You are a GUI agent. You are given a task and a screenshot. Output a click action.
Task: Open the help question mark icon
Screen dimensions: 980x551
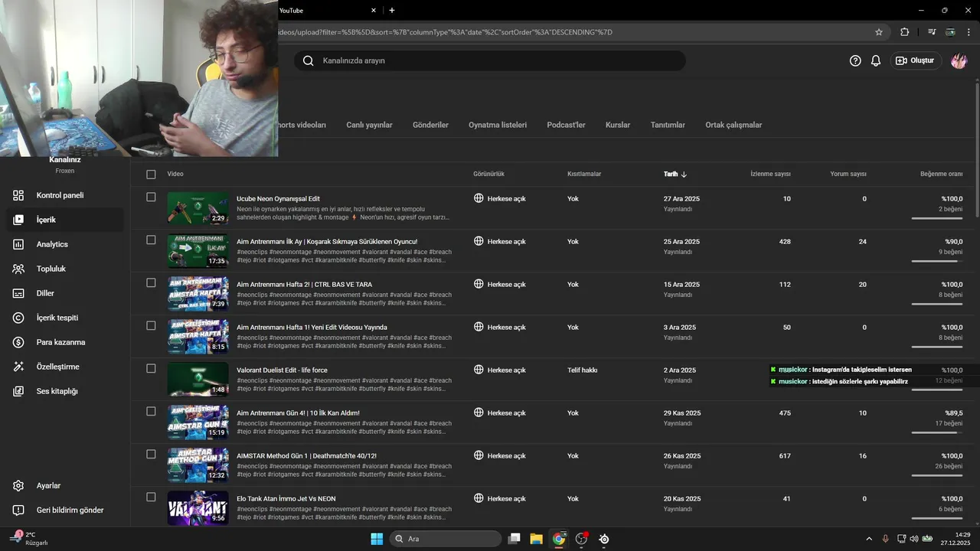click(x=855, y=60)
